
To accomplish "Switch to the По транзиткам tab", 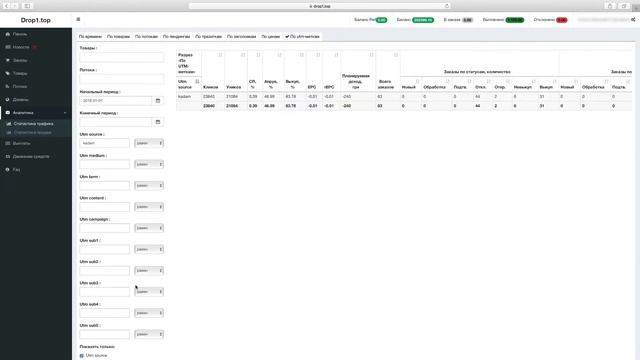I will (x=209, y=37).
